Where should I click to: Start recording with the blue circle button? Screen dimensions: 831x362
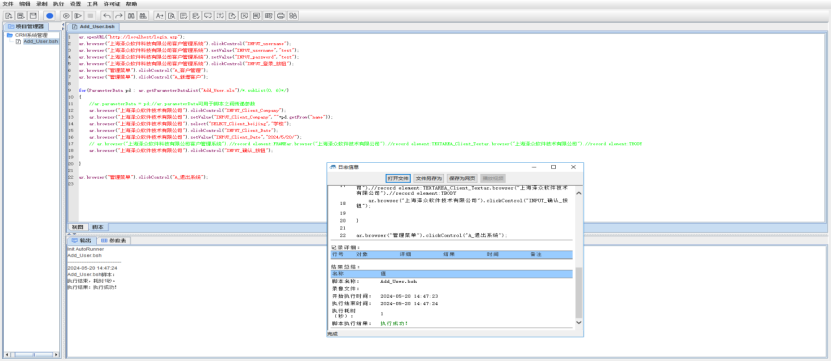tap(50, 15)
